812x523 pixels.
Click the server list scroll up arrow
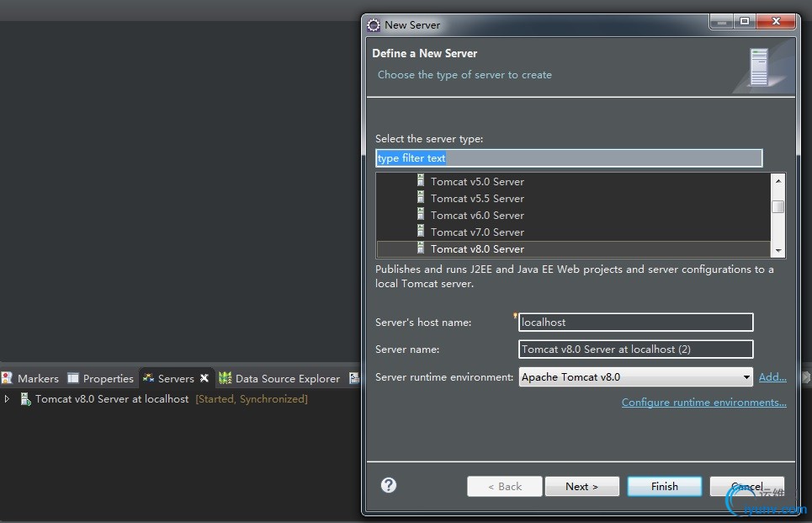pyautogui.click(x=778, y=180)
